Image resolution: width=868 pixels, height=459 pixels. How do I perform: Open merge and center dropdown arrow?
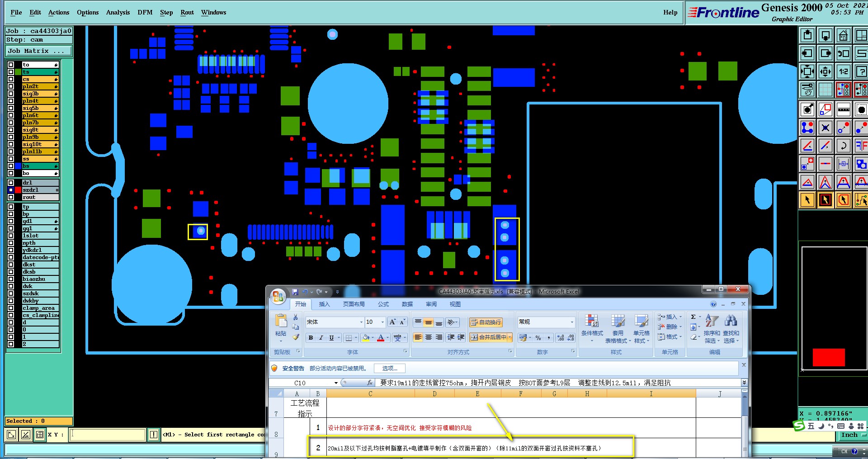click(x=510, y=337)
